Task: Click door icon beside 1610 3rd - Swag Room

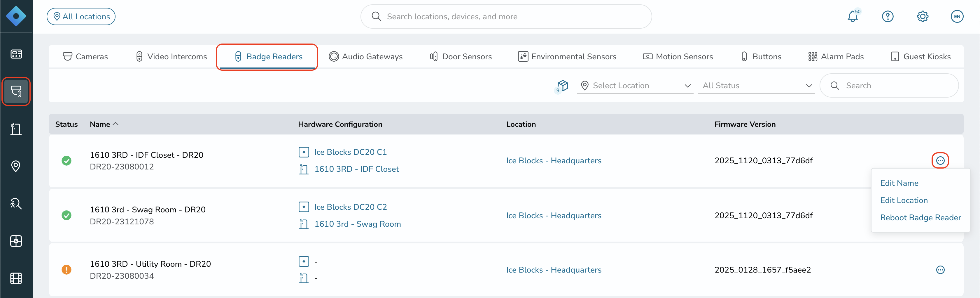Action: click(304, 224)
